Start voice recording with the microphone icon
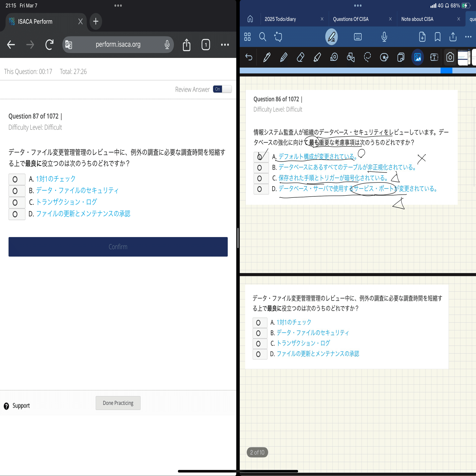Screen dimensions: 476x476 tap(384, 37)
